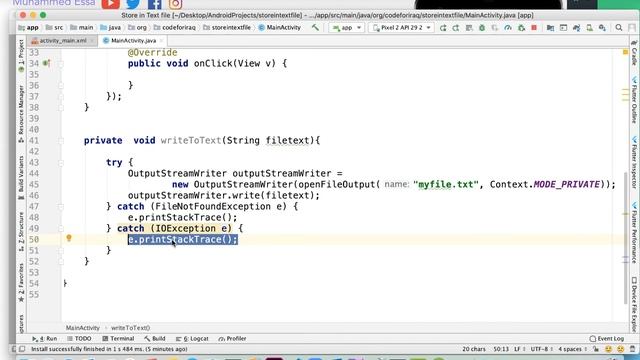Viewport: 640px width, 360px height.
Task: Open the Event Log panel
Action: (x=607, y=338)
